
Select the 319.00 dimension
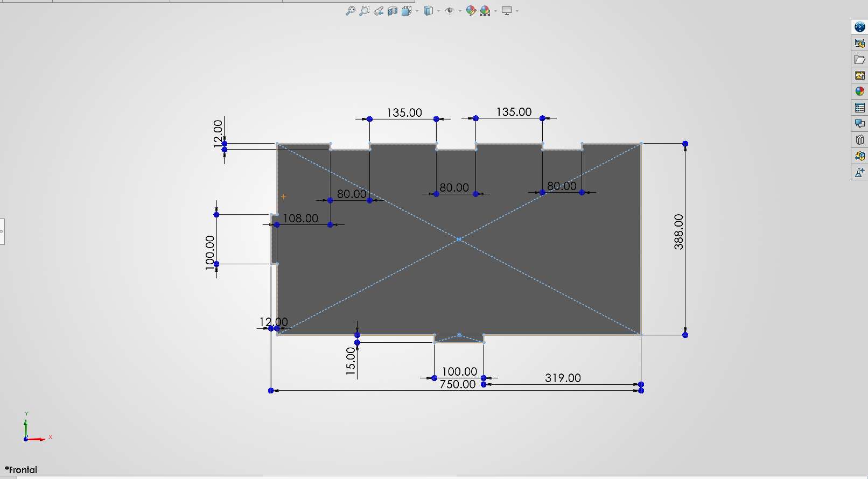(563, 378)
